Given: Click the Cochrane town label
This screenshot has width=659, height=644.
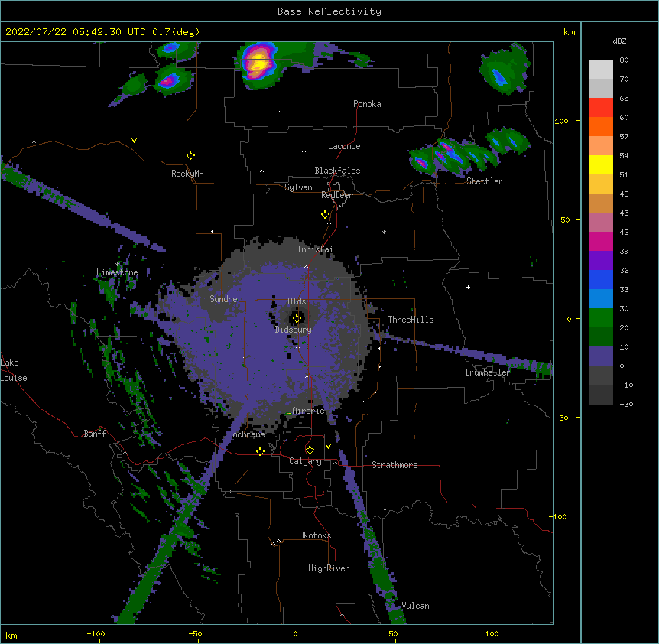Looking at the screenshot, I should 246,434.
